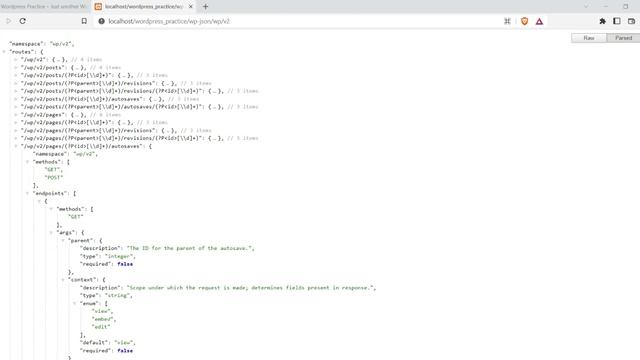Collapse the "parent" argument object

(63, 240)
